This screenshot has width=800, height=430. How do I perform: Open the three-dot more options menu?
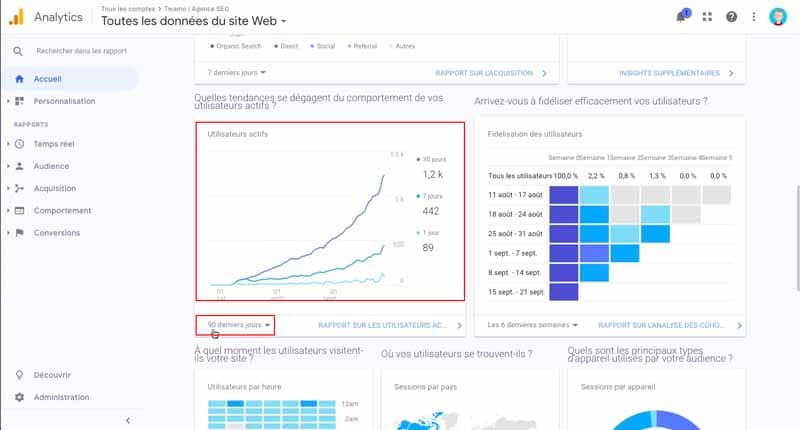754,17
